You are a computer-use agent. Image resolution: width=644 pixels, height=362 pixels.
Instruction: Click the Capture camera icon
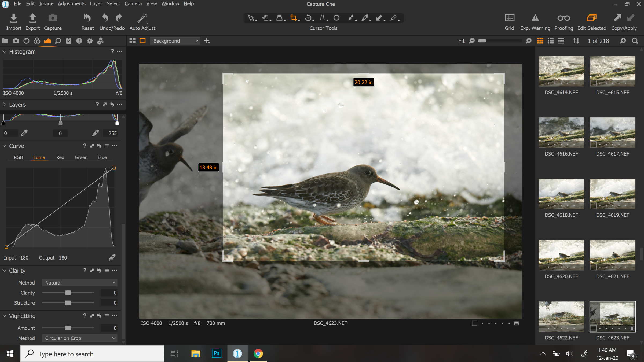coord(53,18)
